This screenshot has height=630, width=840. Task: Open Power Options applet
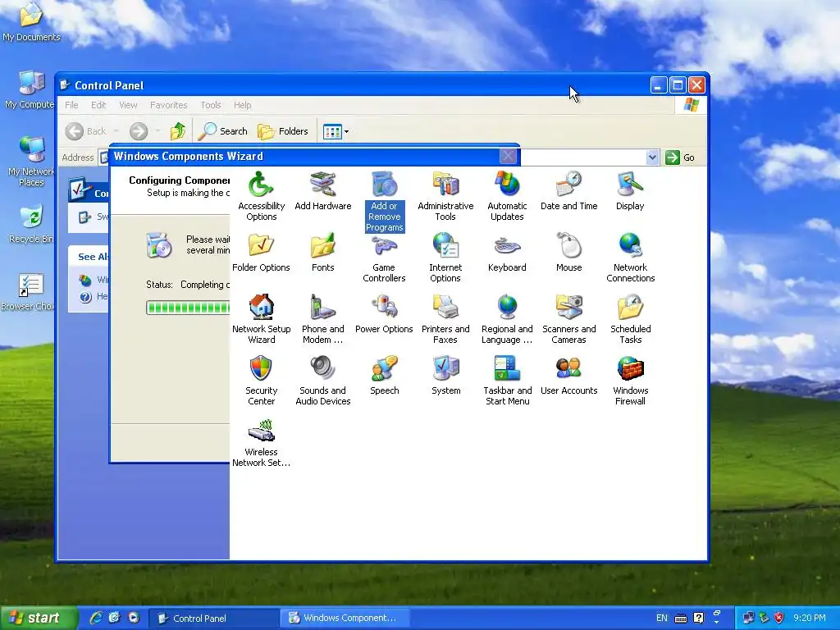[x=384, y=314]
